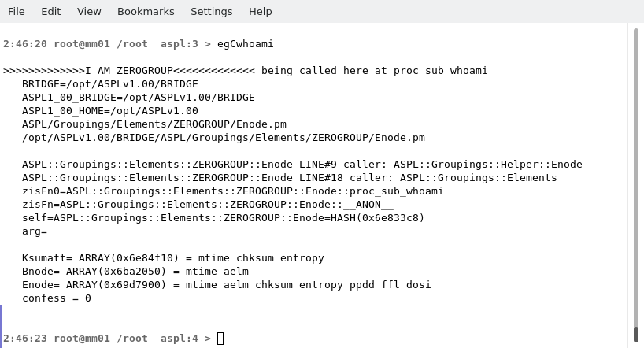Open the File menu

tap(17, 11)
